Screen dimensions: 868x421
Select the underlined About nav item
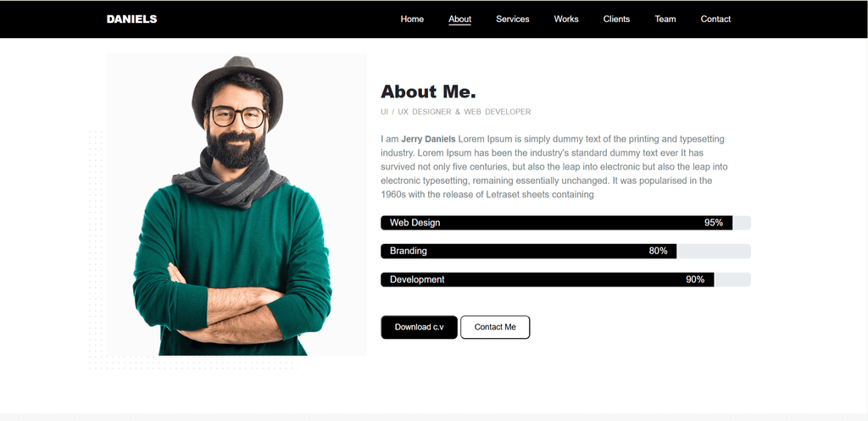point(459,19)
